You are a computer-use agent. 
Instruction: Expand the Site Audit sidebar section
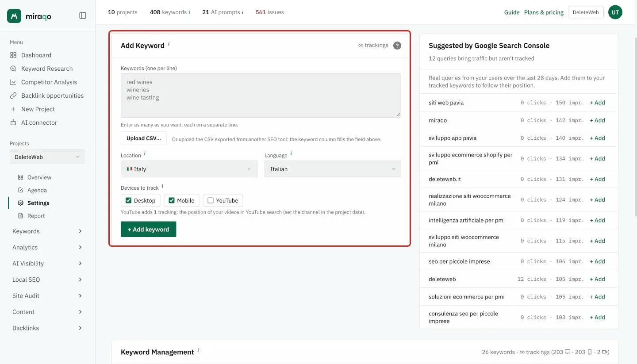[47, 296]
